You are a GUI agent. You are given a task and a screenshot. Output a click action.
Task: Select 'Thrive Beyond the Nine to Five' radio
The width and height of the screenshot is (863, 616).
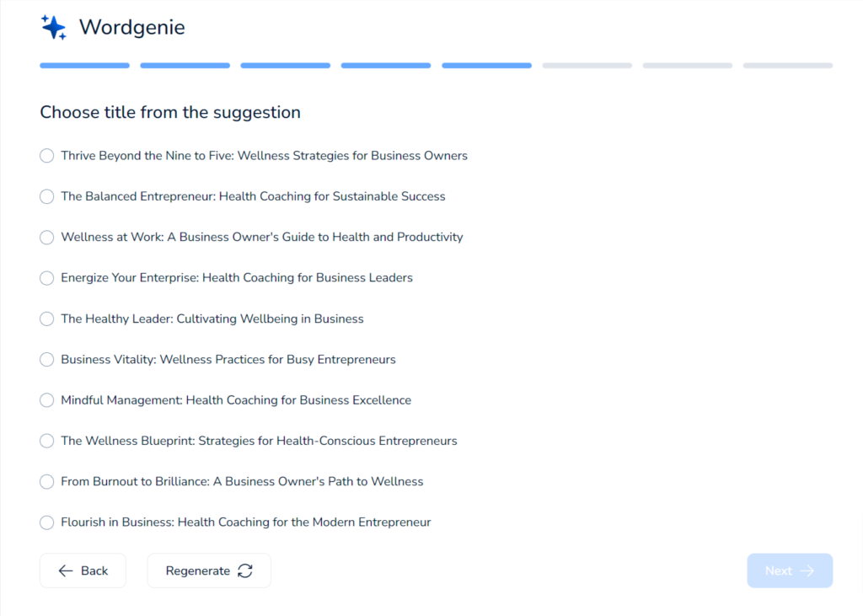[47, 156]
